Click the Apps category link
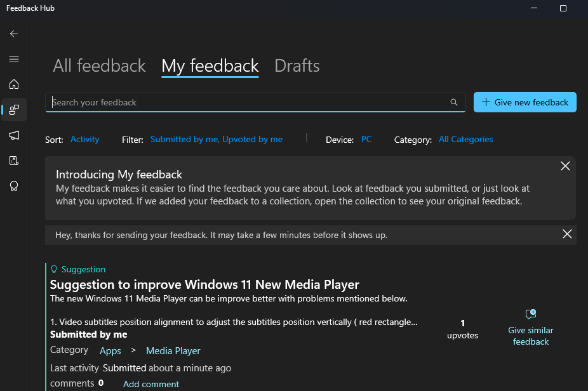588x391 pixels. pos(110,351)
